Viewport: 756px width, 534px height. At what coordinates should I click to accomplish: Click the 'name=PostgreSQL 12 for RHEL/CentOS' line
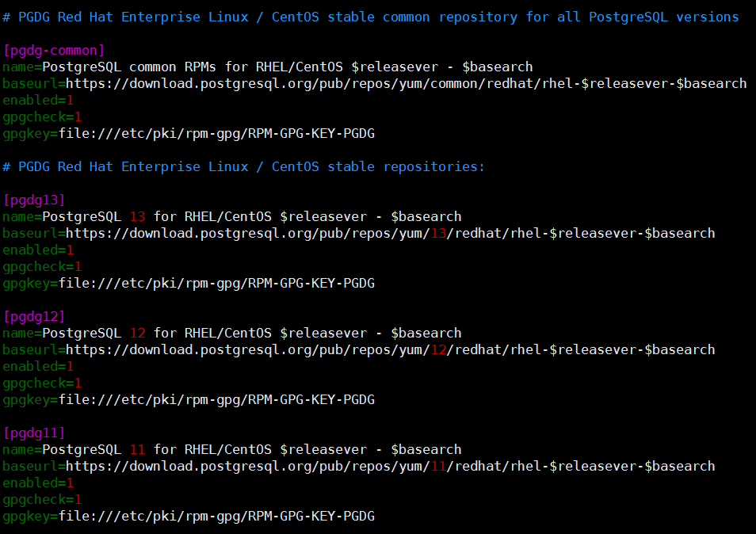tap(232, 334)
